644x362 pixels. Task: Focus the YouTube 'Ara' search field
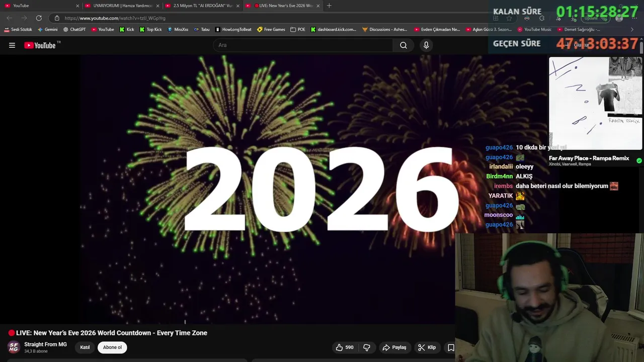(x=303, y=45)
